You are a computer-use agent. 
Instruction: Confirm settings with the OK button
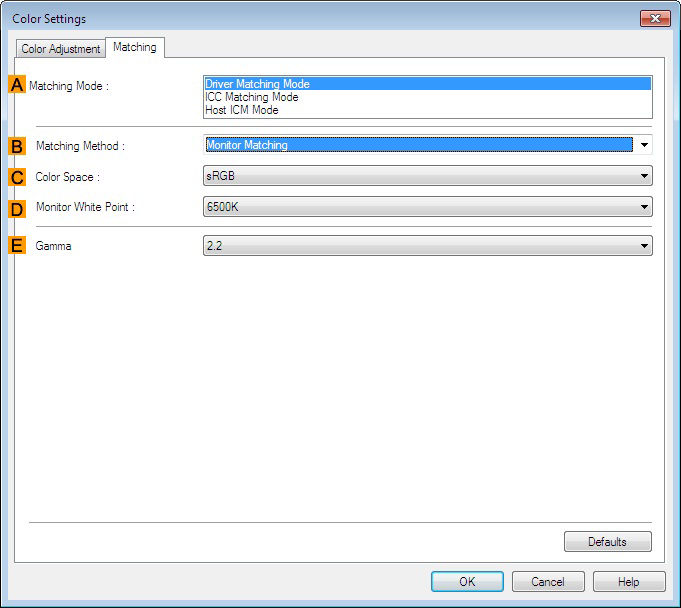[x=467, y=581]
